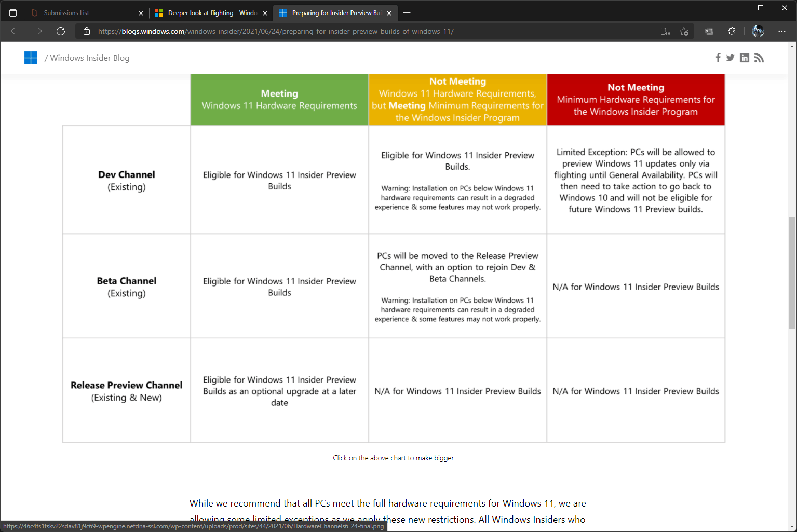Click green 'Meeting' hardware requirements header
The width and height of the screenshot is (797, 532).
pyautogui.click(x=279, y=100)
